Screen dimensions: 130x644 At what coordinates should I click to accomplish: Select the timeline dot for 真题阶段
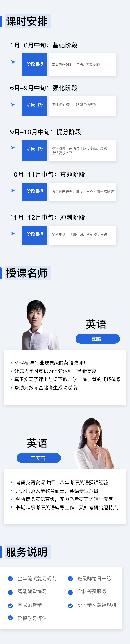coord(13,191)
